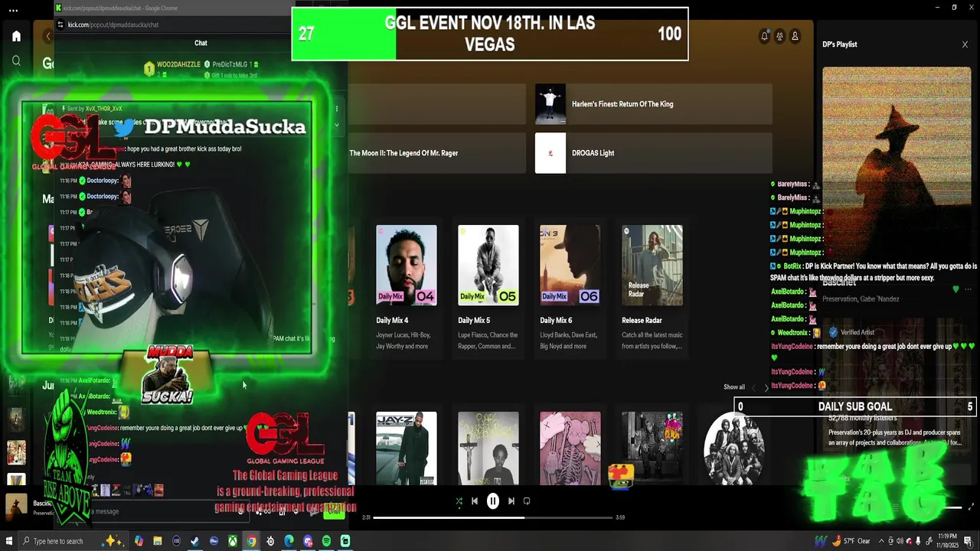Open the Release Radar cover
This screenshot has width=980, height=551.
coord(652,265)
